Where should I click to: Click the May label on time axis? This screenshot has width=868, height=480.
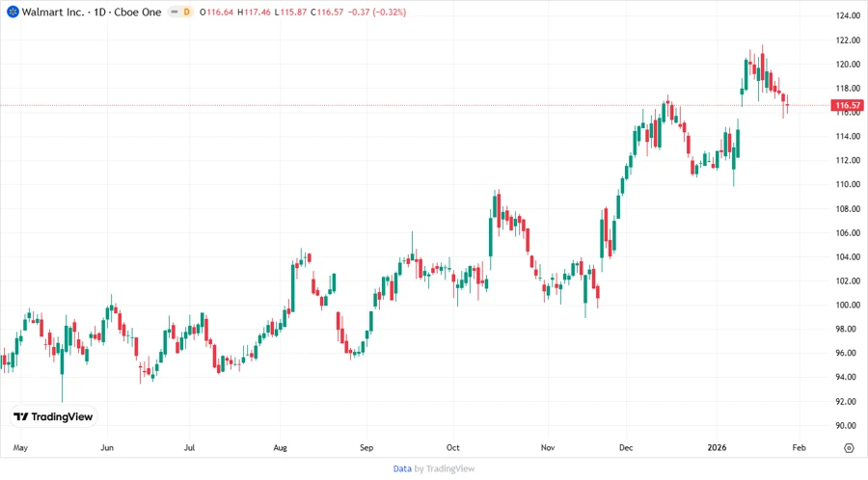click(20, 447)
